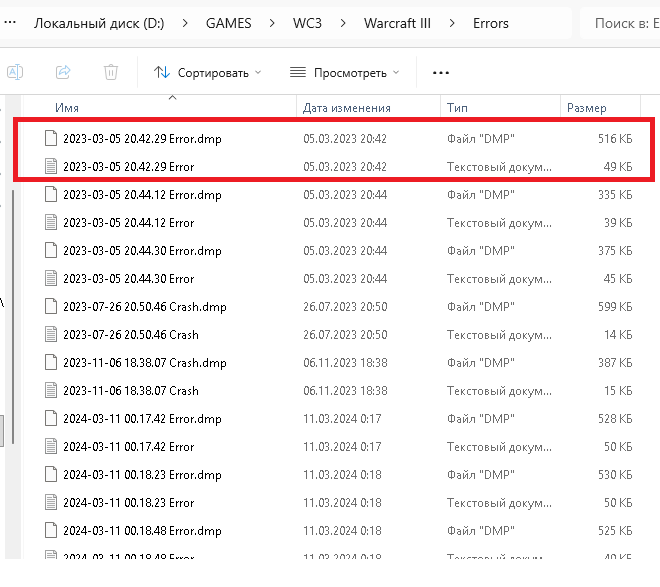Click file icon of 2023-07-26 20.50.46 Crash text document
This screenshot has height=587, width=660.
(52, 335)
